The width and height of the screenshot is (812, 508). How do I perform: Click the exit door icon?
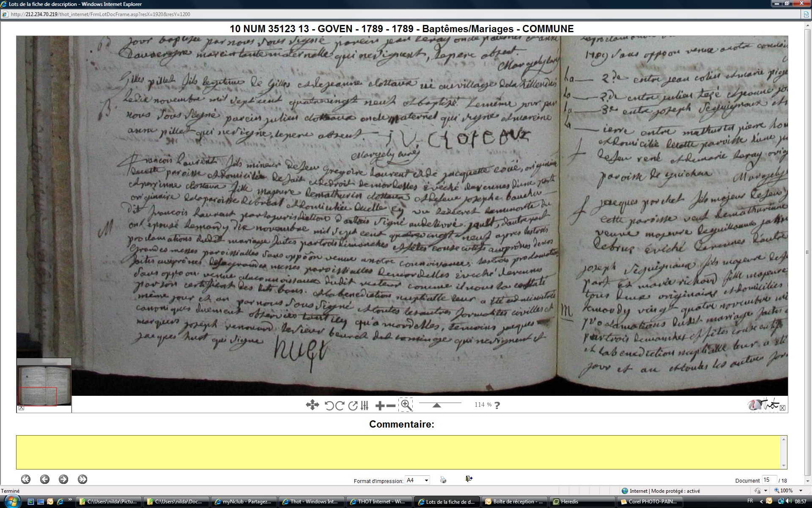(469, 479)
